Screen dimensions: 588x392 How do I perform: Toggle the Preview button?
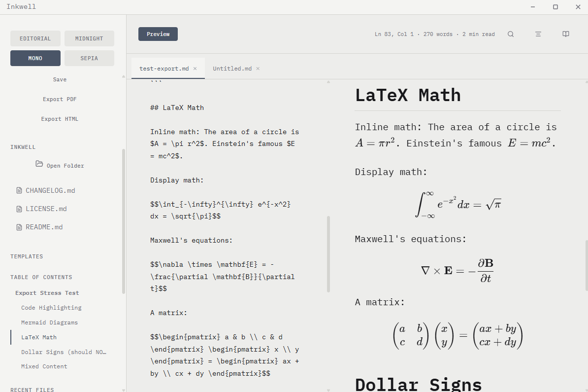[158, 34]
